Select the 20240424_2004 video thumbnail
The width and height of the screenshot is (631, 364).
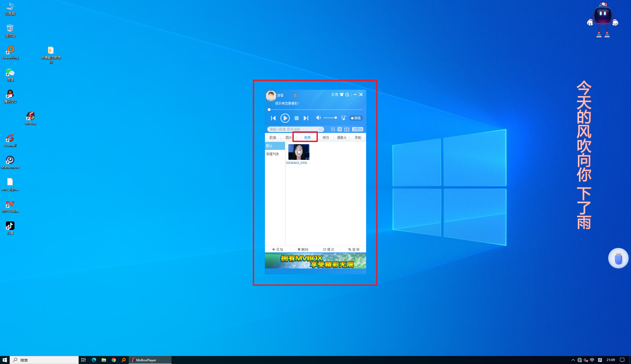[x=299, y=152]
